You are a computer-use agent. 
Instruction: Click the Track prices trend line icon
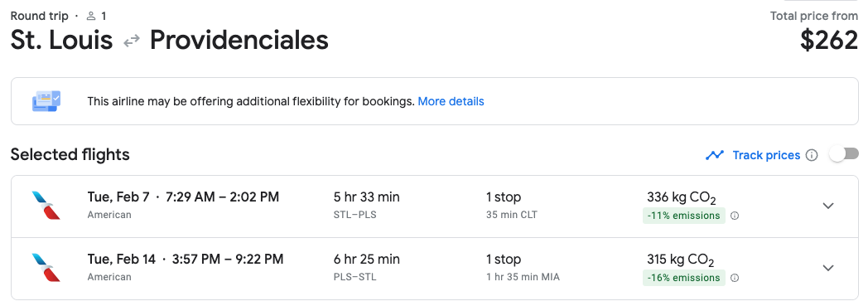[x=715, y=155]
